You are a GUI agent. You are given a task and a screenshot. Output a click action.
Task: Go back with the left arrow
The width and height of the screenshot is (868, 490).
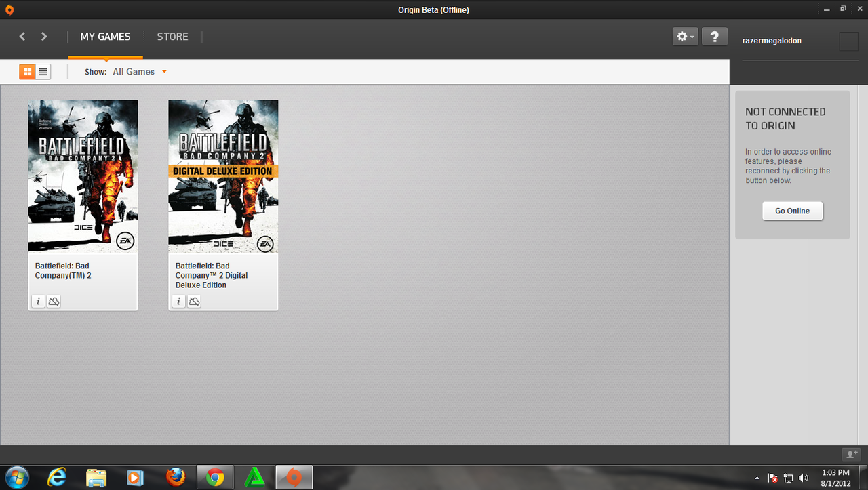click(x=22, y=37)
